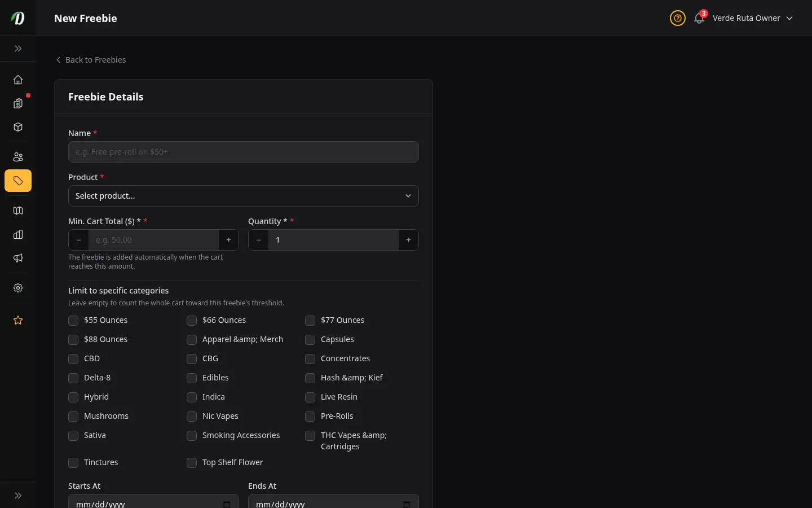
Task: Check the Live Resin category
Action: [310, 397]
